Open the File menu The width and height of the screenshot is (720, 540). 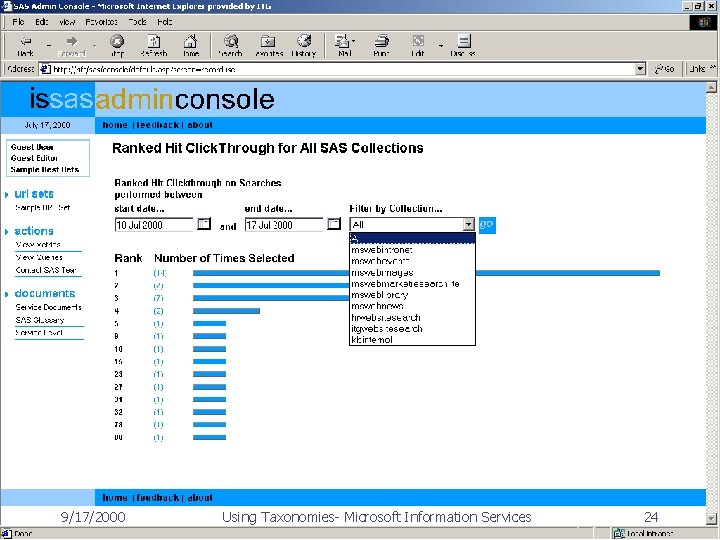click(x=18, y=22)
